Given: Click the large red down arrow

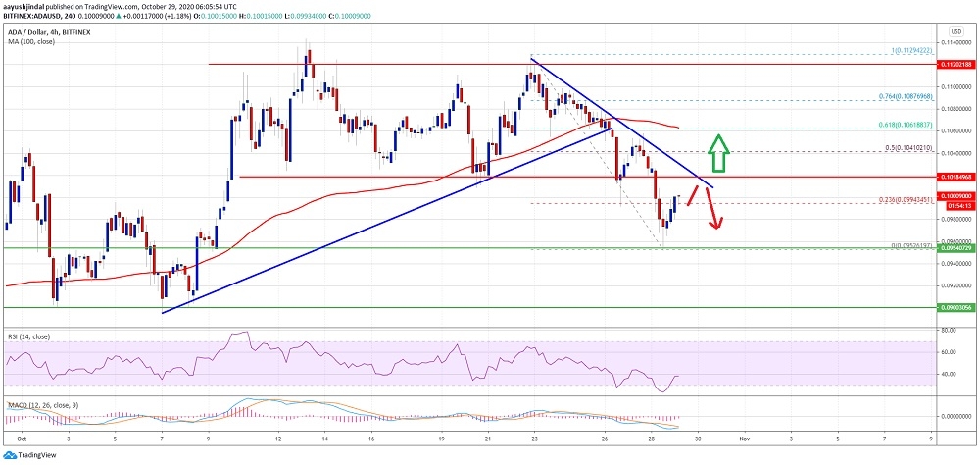Looking at the screenshot, I should click(x=715, y=207).
